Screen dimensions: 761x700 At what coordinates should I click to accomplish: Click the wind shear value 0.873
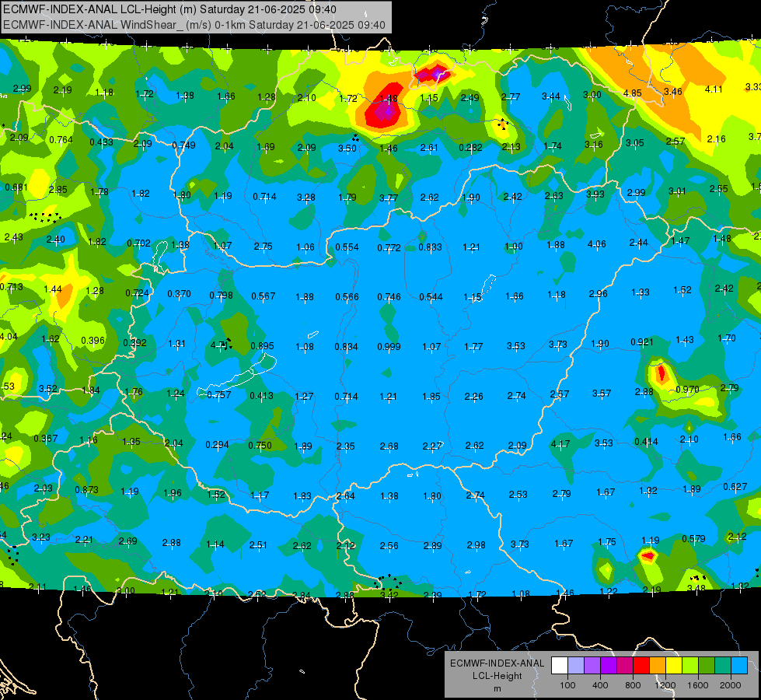point(86,490)
